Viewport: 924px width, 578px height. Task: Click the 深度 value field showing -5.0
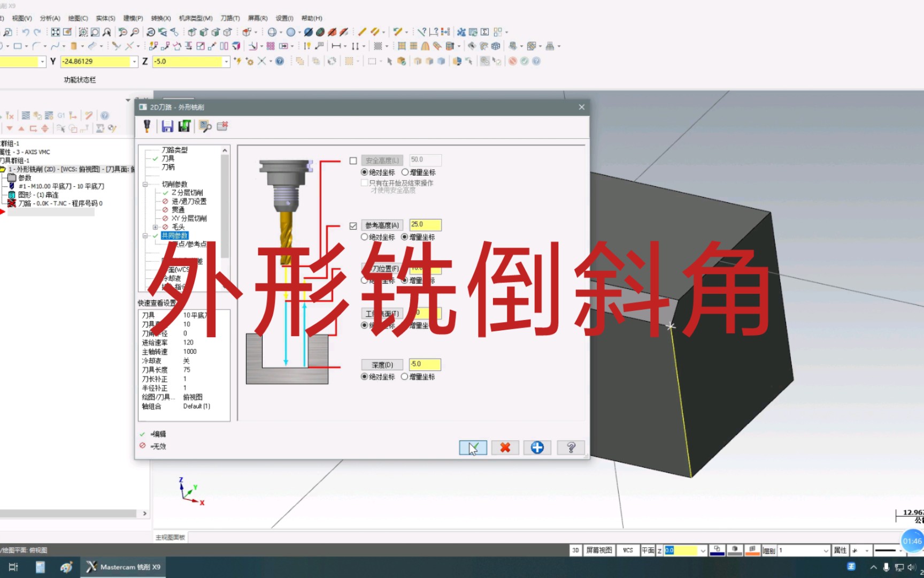point(424,364)
